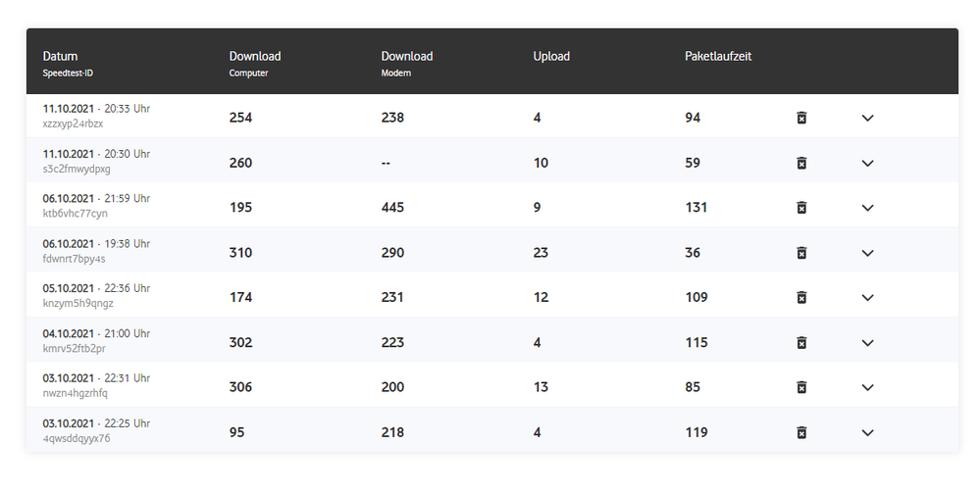Delete the speedtest entry ktb6vhc77cyn
The height and width of the screenshot is (495, 980).
pyautogui.click(x=801, y=208)
